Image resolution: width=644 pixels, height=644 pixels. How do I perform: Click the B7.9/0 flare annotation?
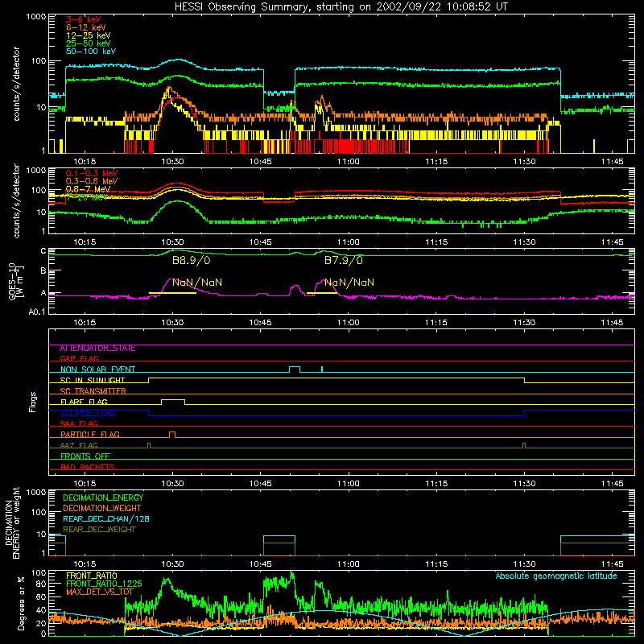tap(344, 260)
